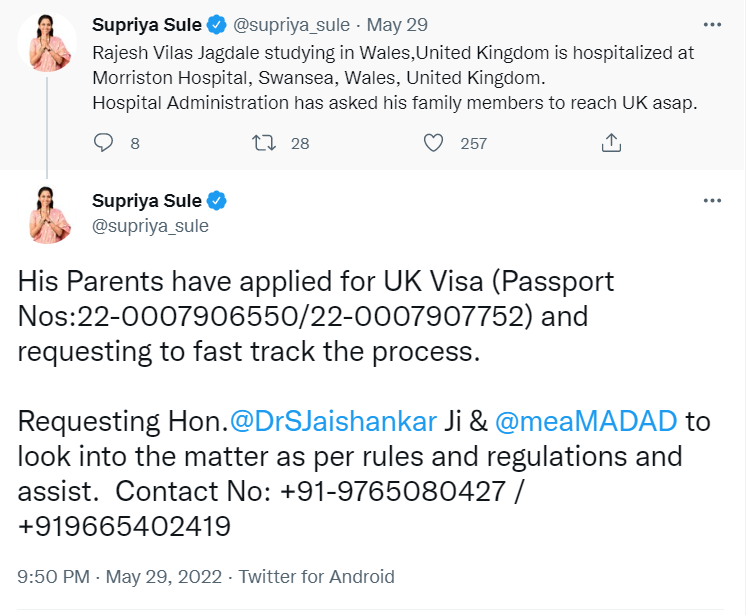
Task: Retweet the Morriston Hospital tweet
Action: coord(264,144)
